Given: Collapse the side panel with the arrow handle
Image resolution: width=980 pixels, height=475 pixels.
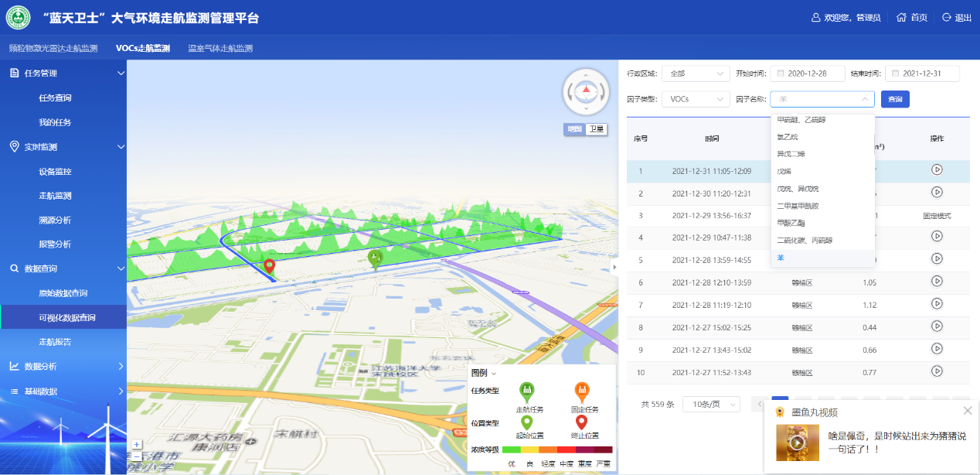Looking at the screenshot, I should tap(614, 267).
